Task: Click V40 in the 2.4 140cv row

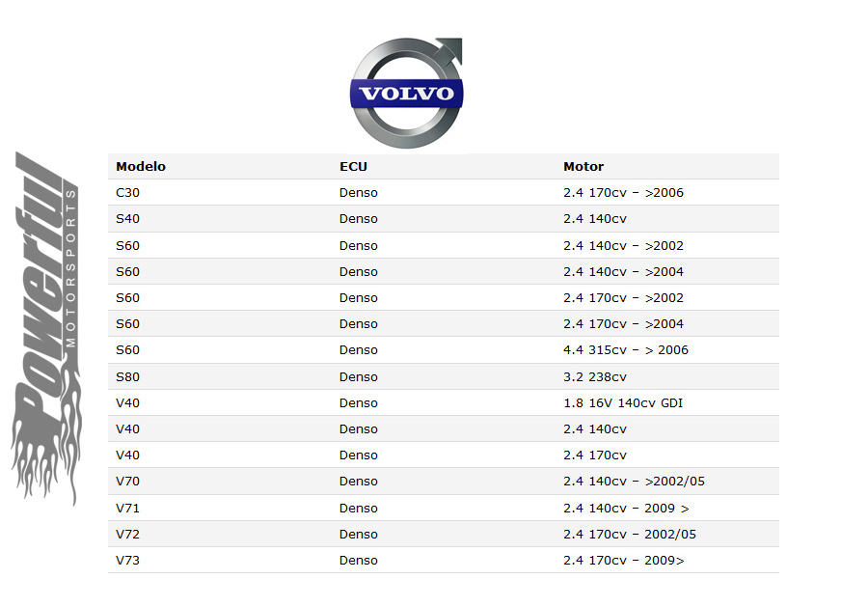Action: [x=127, y=429]
